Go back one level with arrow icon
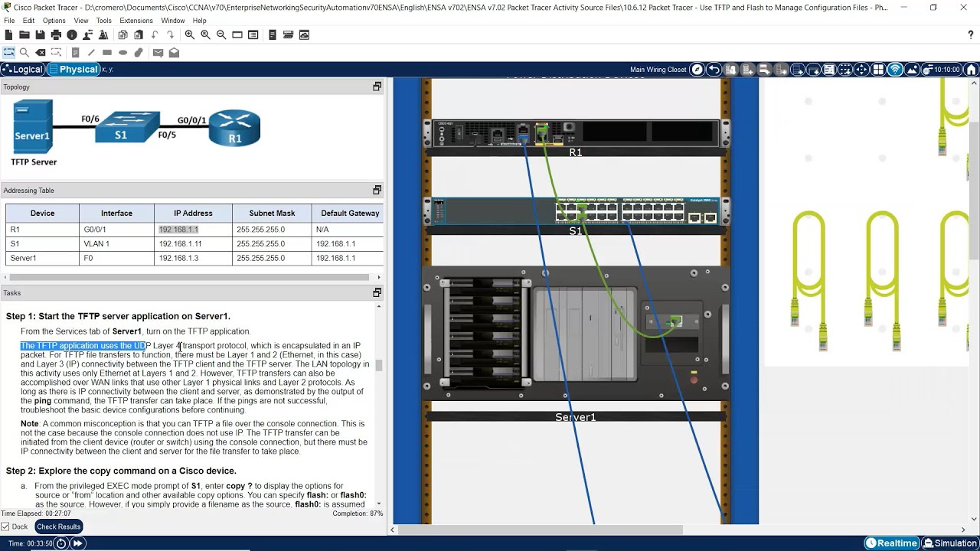 tap(714, 70)
